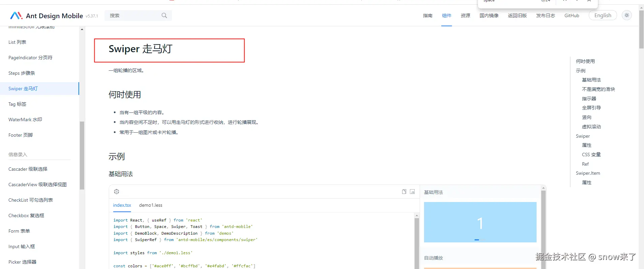
Task: Open Input 输入框 in the sidebar
Action: click(39, 246)
